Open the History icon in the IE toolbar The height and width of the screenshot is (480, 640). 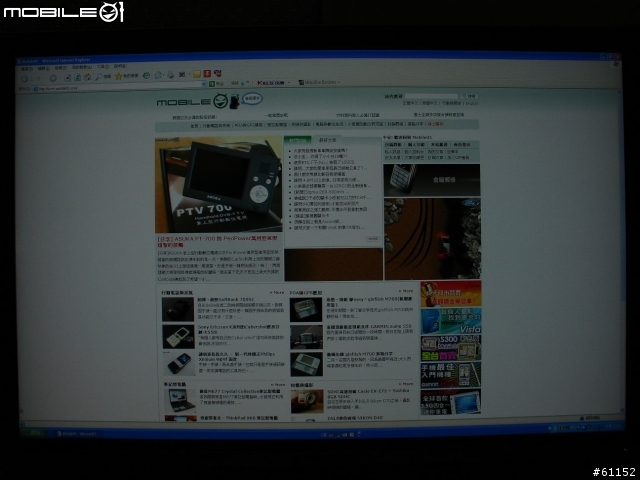click(147, 76)
